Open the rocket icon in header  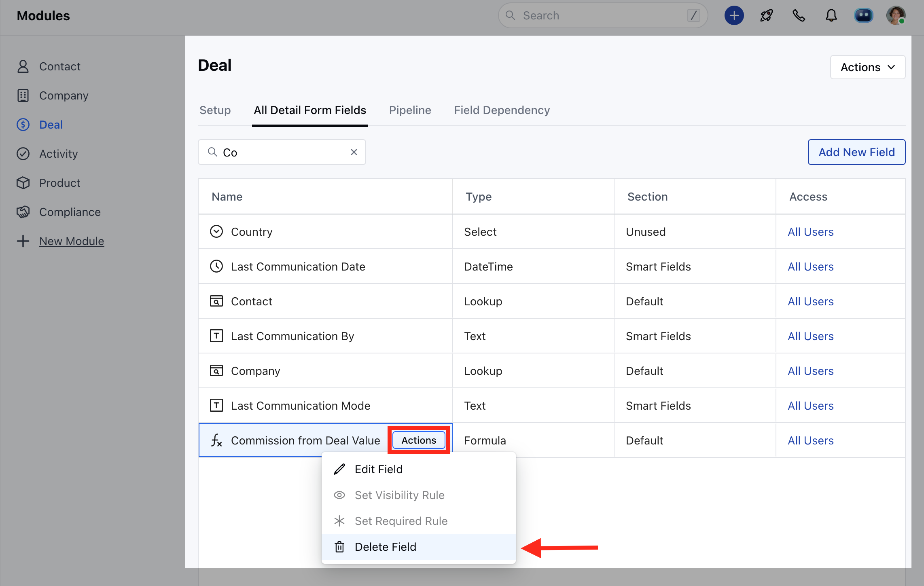click(766, 16)
